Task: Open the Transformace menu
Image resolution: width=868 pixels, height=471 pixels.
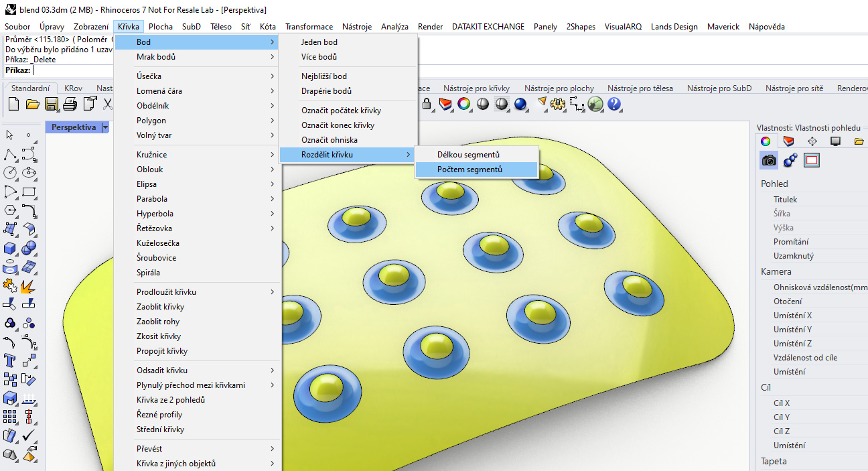Action: pos(309,27)
